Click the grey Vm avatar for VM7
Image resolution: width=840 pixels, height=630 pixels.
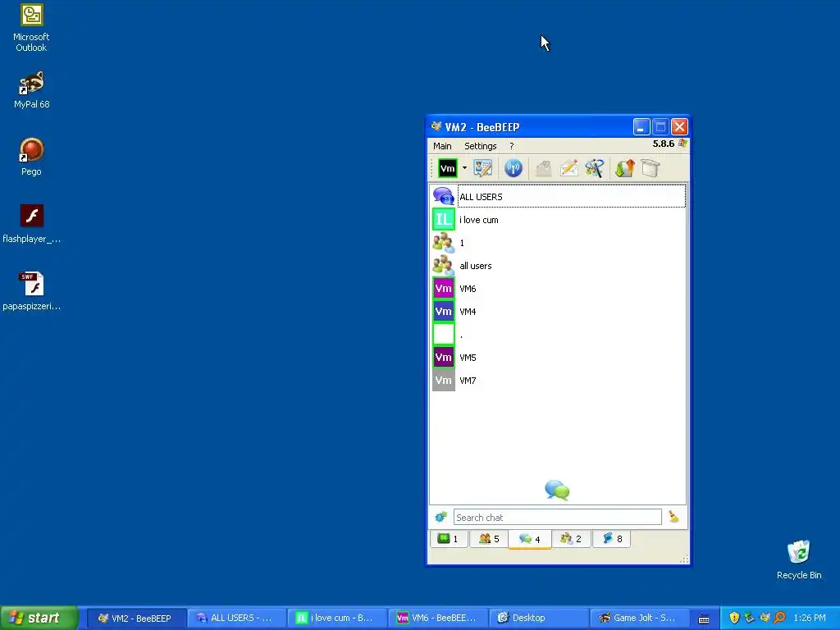444,381
